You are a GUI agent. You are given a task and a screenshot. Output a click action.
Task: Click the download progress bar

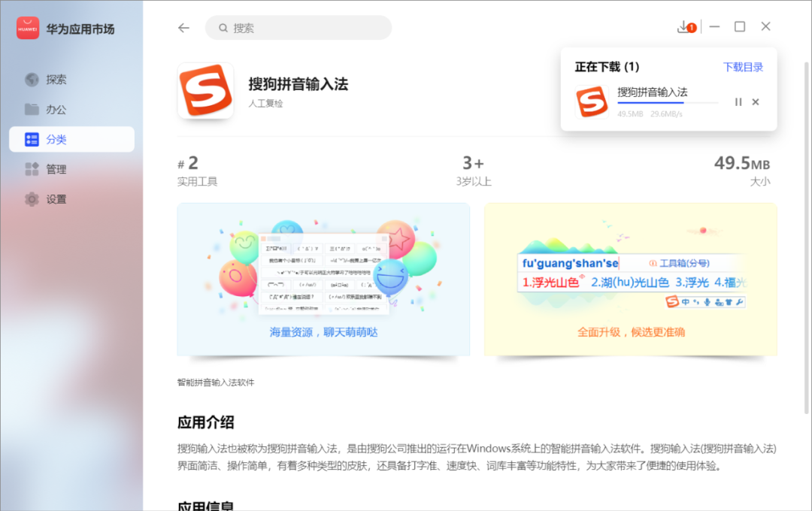coord(668,103)
